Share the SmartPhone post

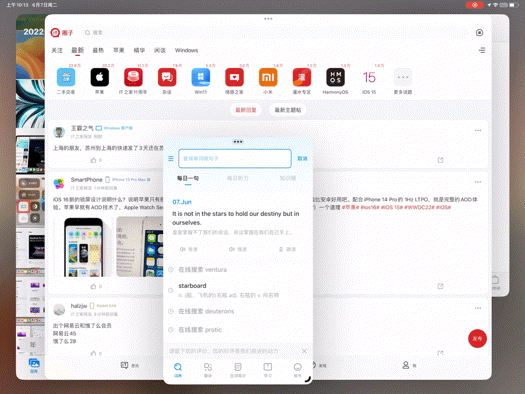click(x=440, y=286)
